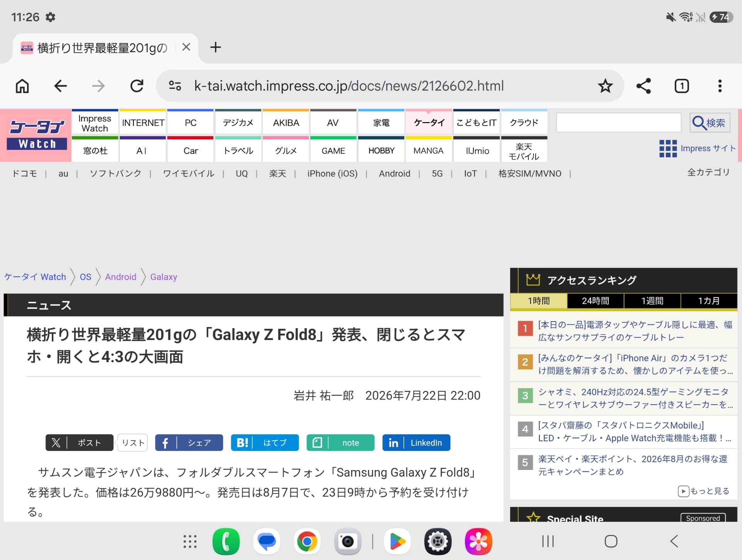Select the 1時間 ranking tab
This screenshot has height=560, width=742.
[x=539, y=301]
